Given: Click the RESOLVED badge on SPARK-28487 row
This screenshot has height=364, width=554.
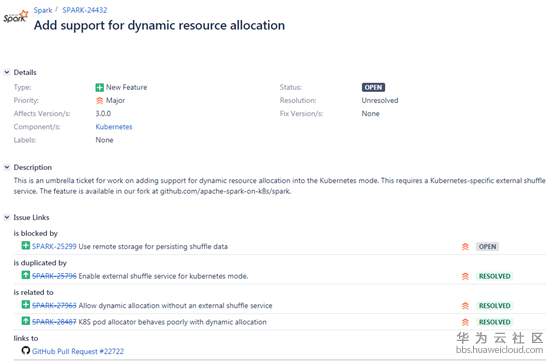Looking at the screenshot, I should [x=494, y=322].
